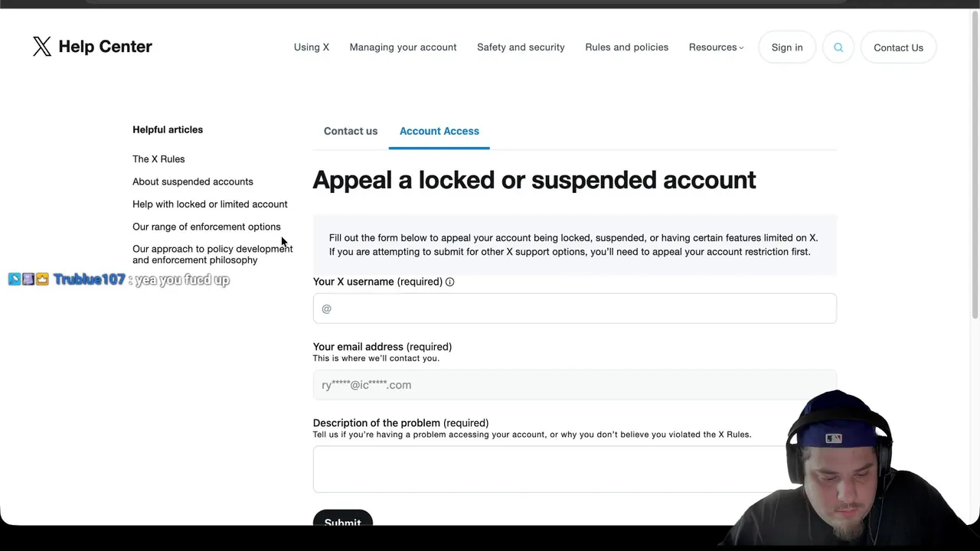Open Safety and security menu
Viewport: 980px width, 551px height.
[x=521, y=47]
